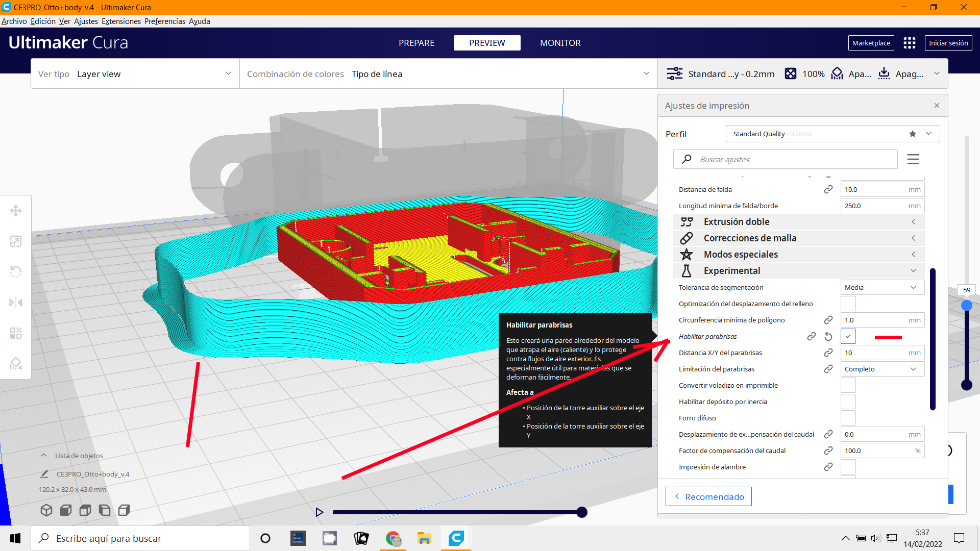Open the Ver tipo Layer view dropdown
Viewport: 980px width, 551px height.
(135, 74)
